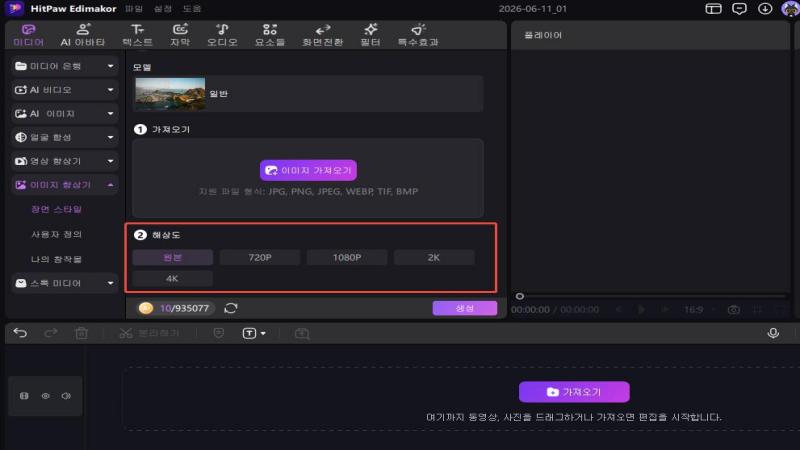Toggle the track lock icon
The image size is (800, 450).
click(x=24, y=396)
